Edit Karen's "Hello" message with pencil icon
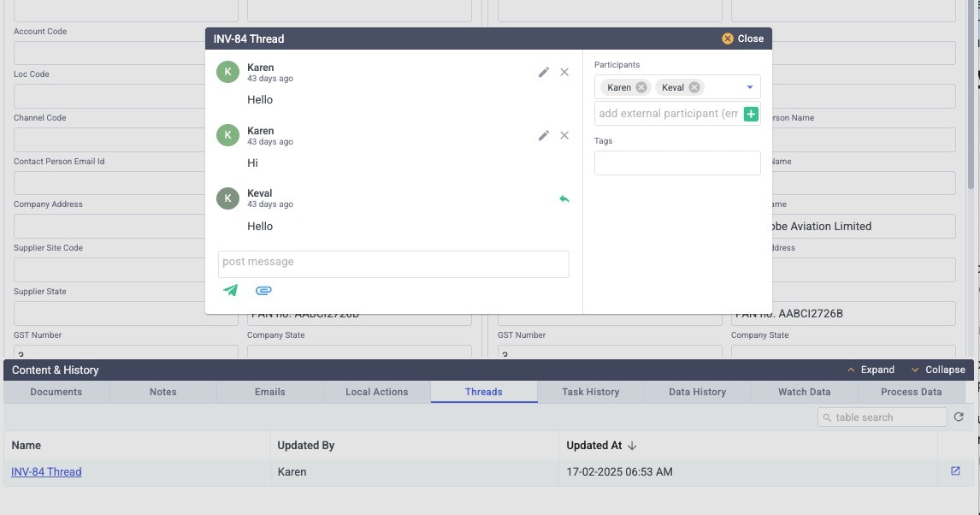Screen dimensions: 980x515 [544, 73]
